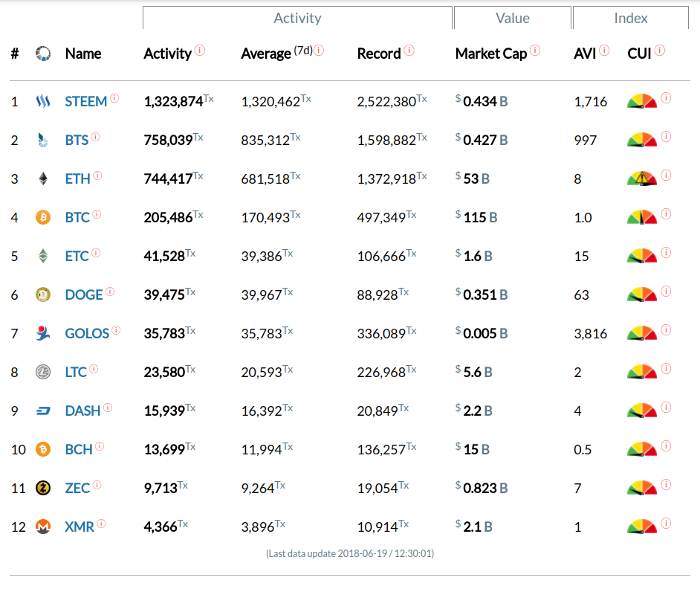Sort by the Record column header
The width and height of the screenshot is (700, 589).
pyautogui.click(x=379, y=54)
